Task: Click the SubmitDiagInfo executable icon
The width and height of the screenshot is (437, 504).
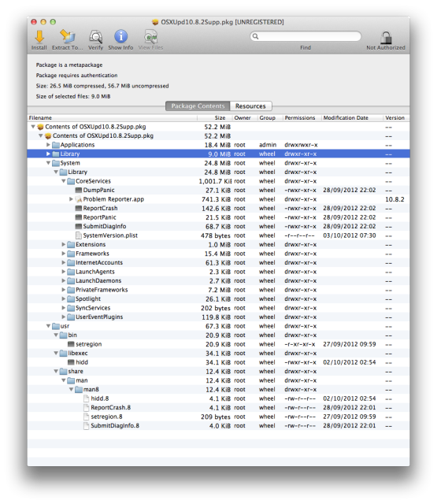Action: click(79, 226)
